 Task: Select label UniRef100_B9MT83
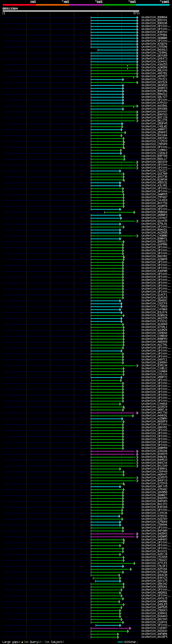click(154, 115)
